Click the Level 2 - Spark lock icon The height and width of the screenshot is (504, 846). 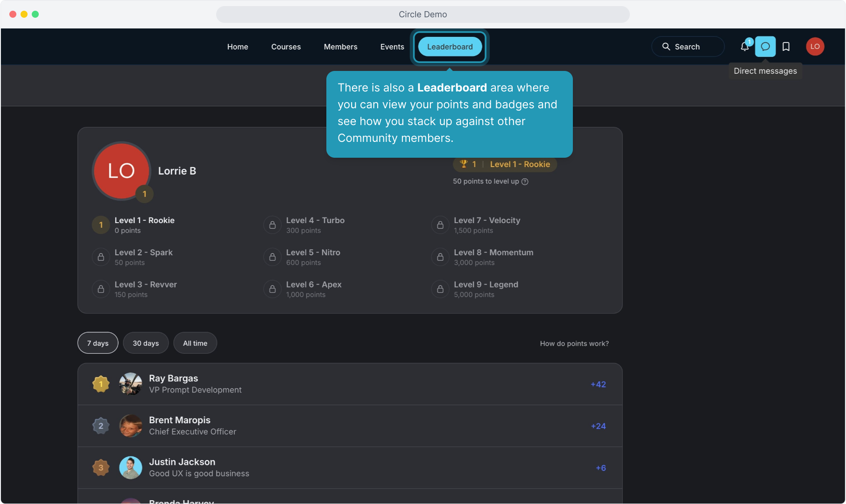tap(101, 257)
